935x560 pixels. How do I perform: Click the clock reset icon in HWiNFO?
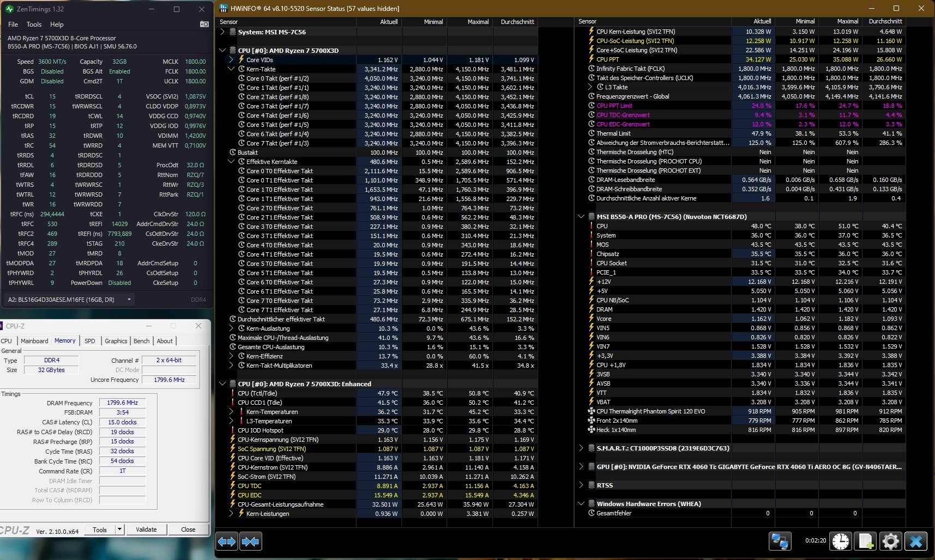click(x=840, y=541)
